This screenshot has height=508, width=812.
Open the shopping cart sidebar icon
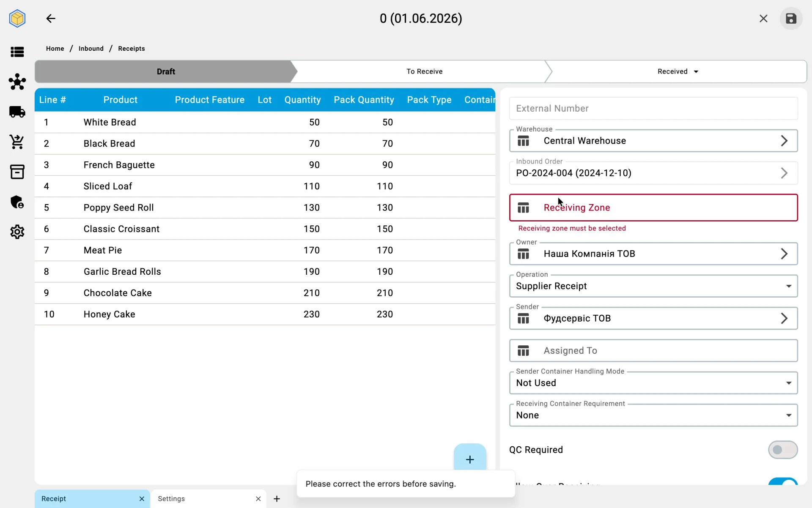[17, 142]
